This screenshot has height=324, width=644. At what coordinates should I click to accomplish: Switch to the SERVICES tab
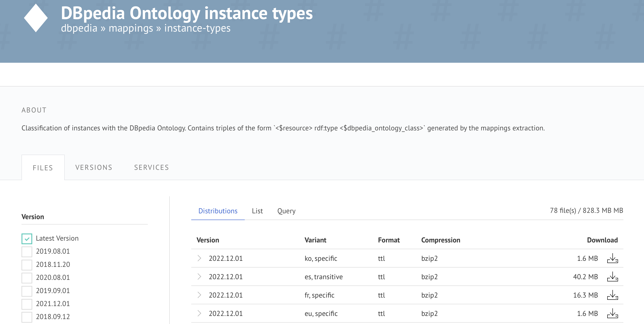(x=152, y=167)
